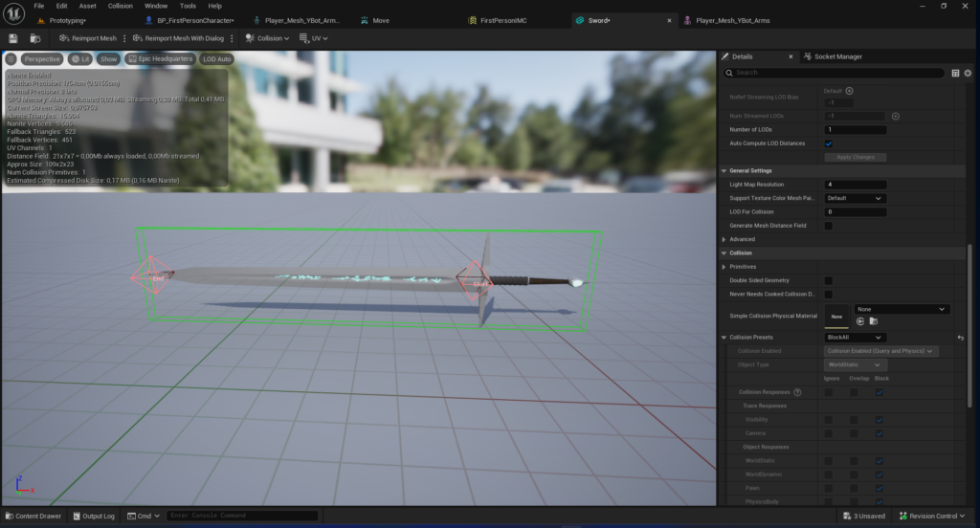
Task: Enable Double Sided Geometry checkbox
Action: tap(829, 280)
